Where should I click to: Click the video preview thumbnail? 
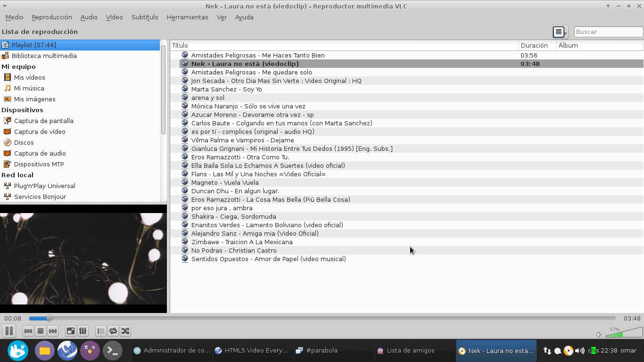tap(83, 259)
